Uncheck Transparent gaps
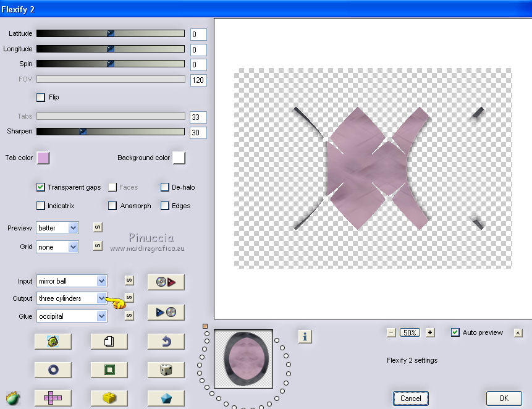Image resolution: width=532 pixels, height=409 pixels. 41,187
